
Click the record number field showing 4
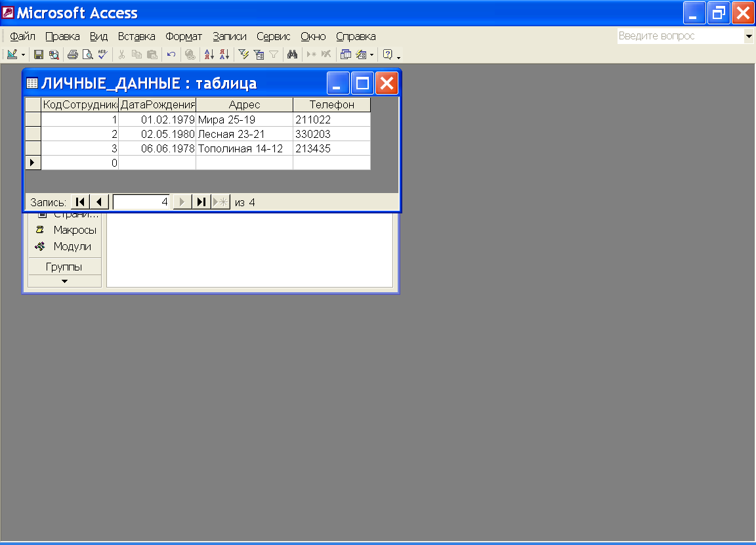[x=142, y=202]
